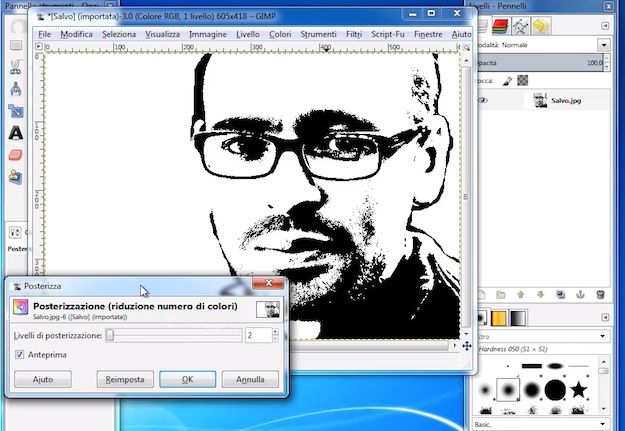Open the File menu
625x431 pixels.
point(45,34)
